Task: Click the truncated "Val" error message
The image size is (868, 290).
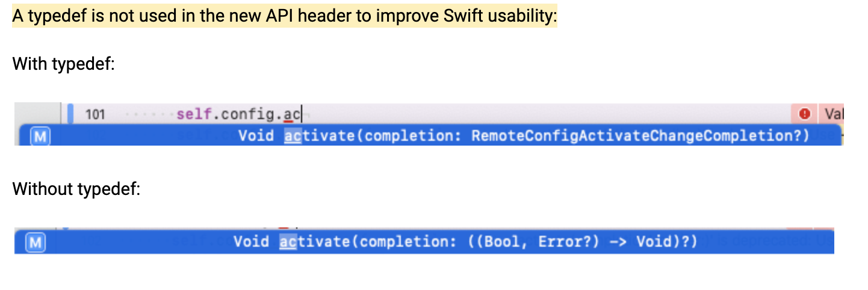Action: point(834,113)
